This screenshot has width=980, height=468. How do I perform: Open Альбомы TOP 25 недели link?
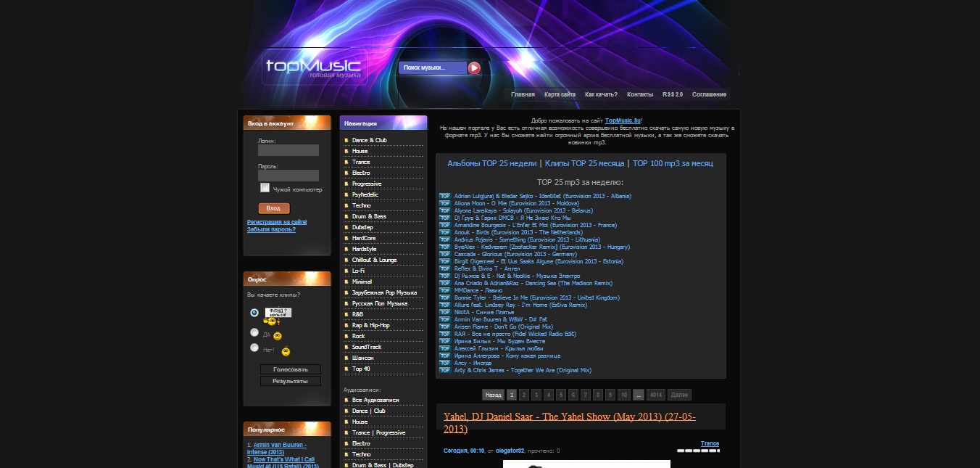[x=492, y=163]
